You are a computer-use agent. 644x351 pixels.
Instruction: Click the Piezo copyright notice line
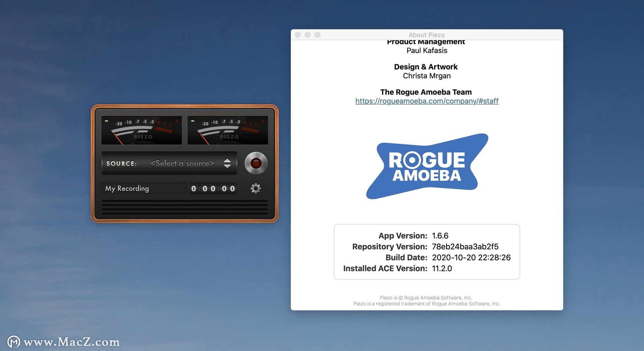[426, 298]
